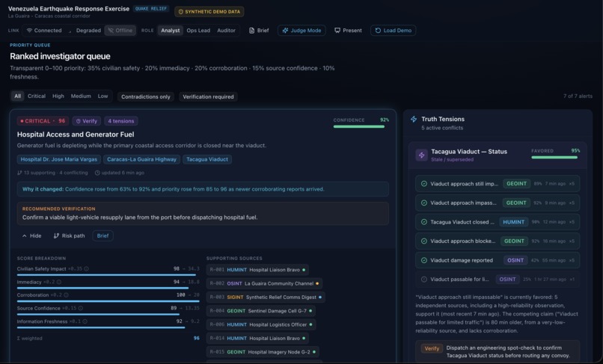The height and width of the screenshot is (364, 603).
Task: Click the Verify tag in tension recommendation
Action: tap(432, 348)
